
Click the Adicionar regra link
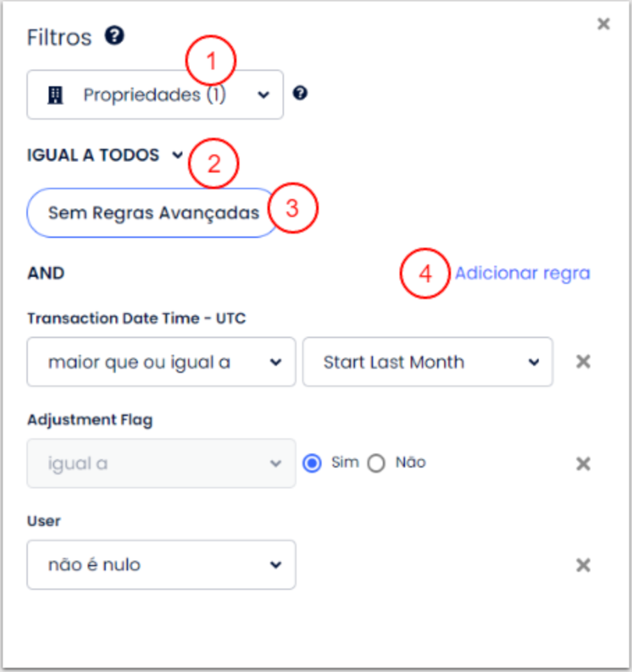[523, 273]
